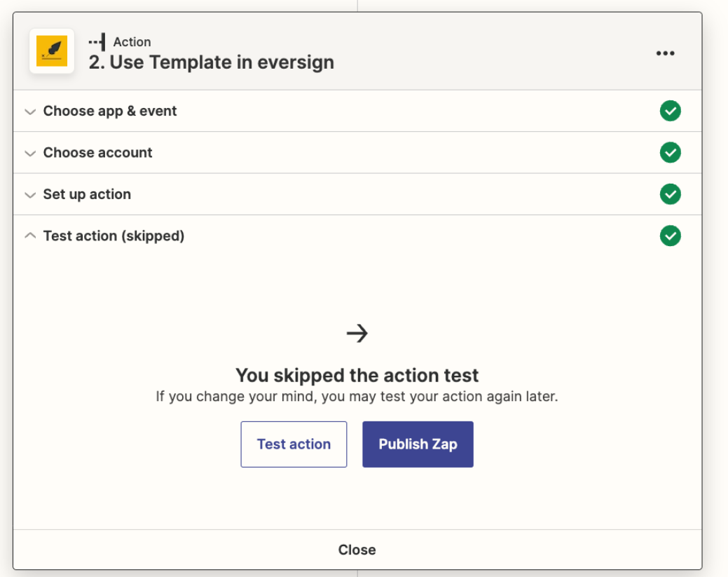The height and width of the screenshot is (577, 728).
Task: Click the eversign app logo icon
Action: coord(52,51)
